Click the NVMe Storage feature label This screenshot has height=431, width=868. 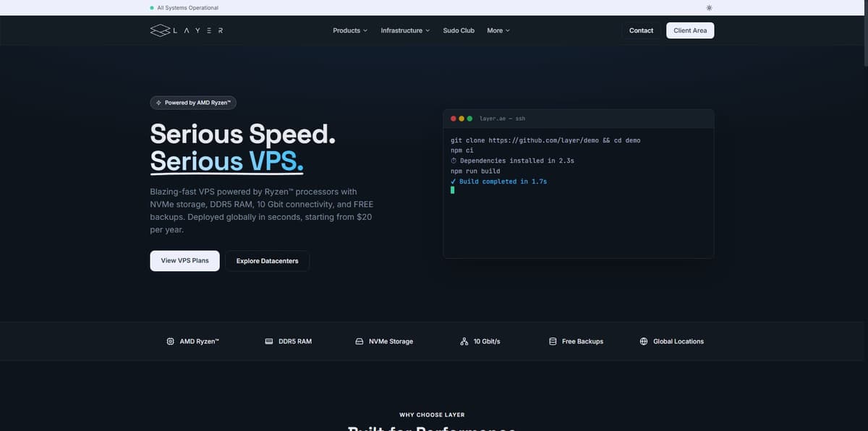click(391, 341)
